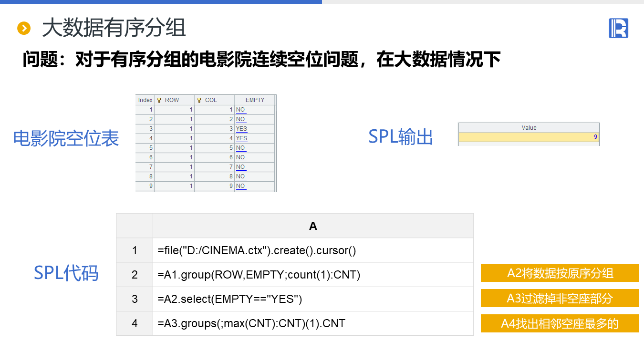Click column header A of the code grid
644x362 pixels.
pyautogui.click(x=313, y=226)
